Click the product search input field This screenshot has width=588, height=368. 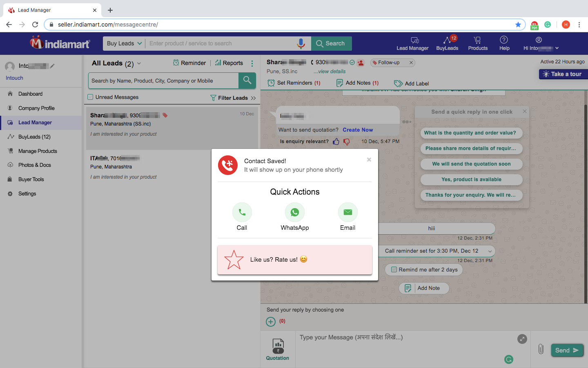[x=220, y=43]
